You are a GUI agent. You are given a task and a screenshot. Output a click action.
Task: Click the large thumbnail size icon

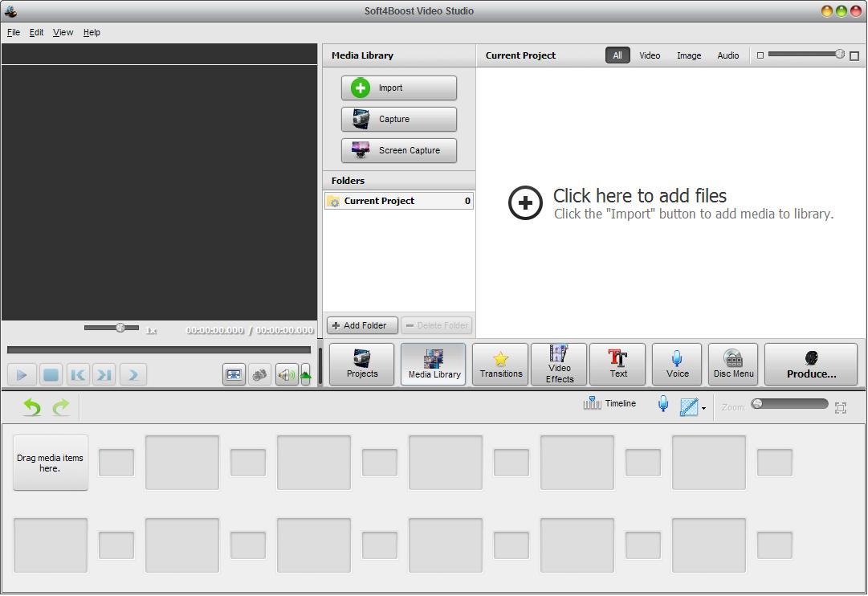point(854,56)
